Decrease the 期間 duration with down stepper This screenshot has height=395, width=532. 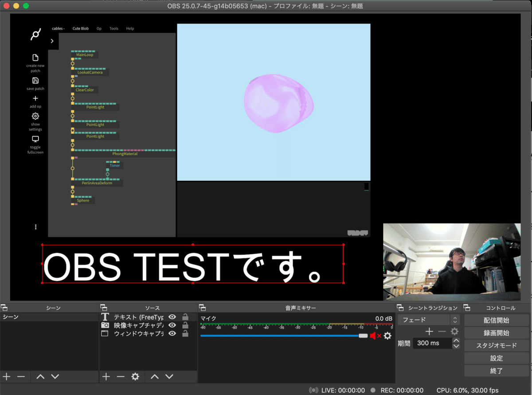(x=456, y=346)
